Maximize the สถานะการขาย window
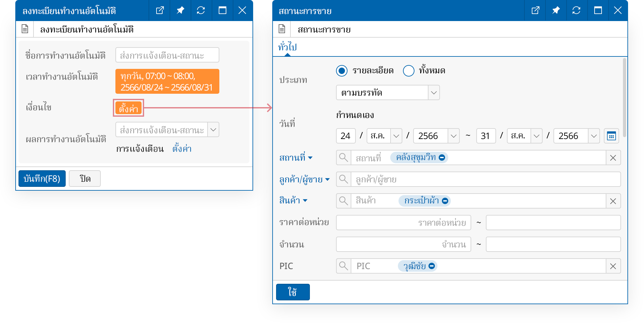The image size is (644, 323). [598, 11]
